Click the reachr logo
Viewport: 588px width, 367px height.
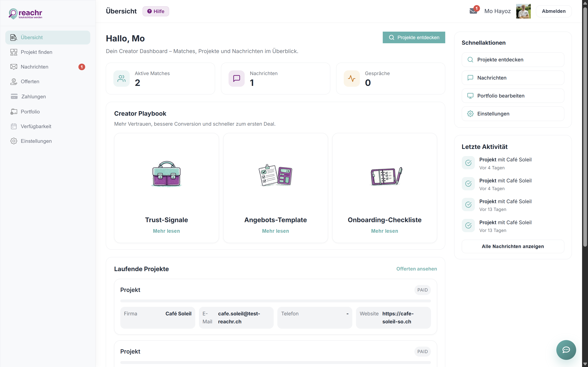click(26, 14)
